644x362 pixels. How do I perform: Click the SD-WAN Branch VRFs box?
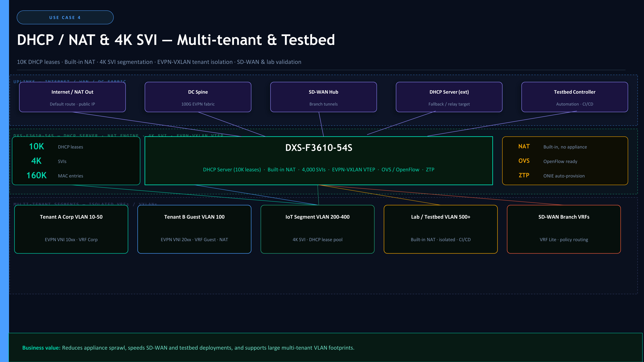point(563,229)
